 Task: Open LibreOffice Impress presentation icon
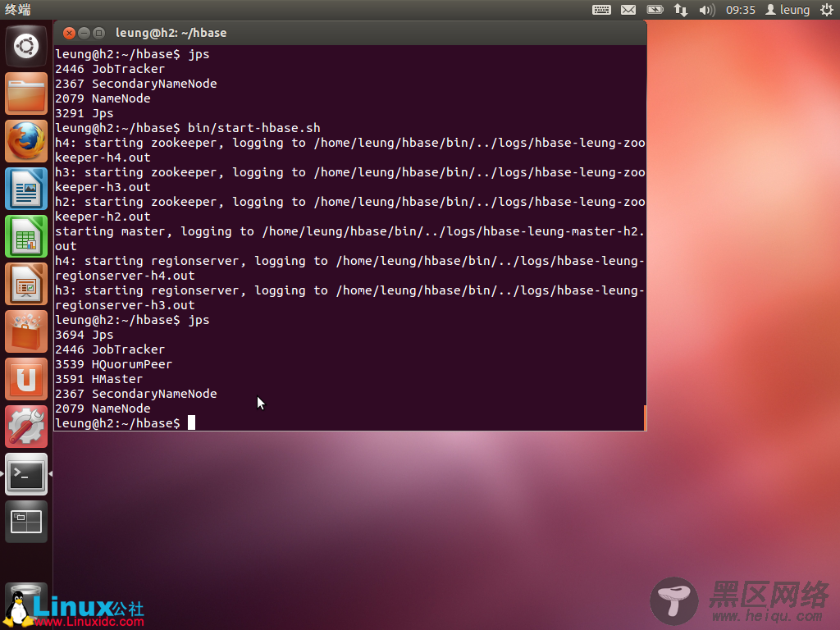(x=25, y=284)
